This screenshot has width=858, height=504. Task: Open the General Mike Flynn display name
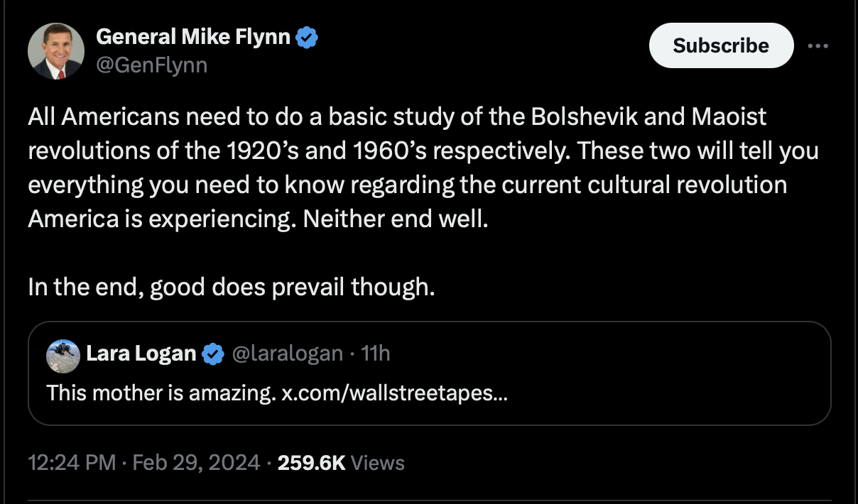pos(193,36)
